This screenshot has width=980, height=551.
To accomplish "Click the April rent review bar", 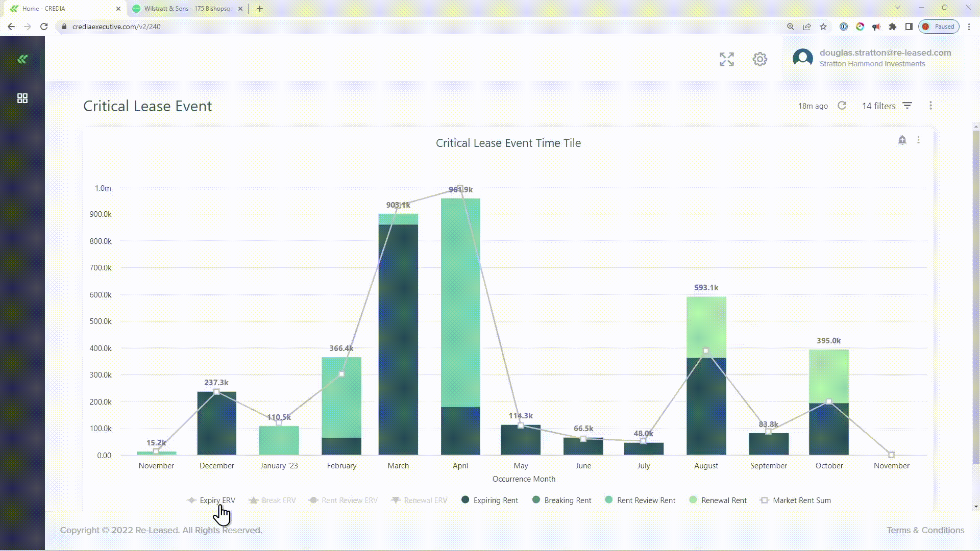I will pyautogui.click(x=460, y=303).
